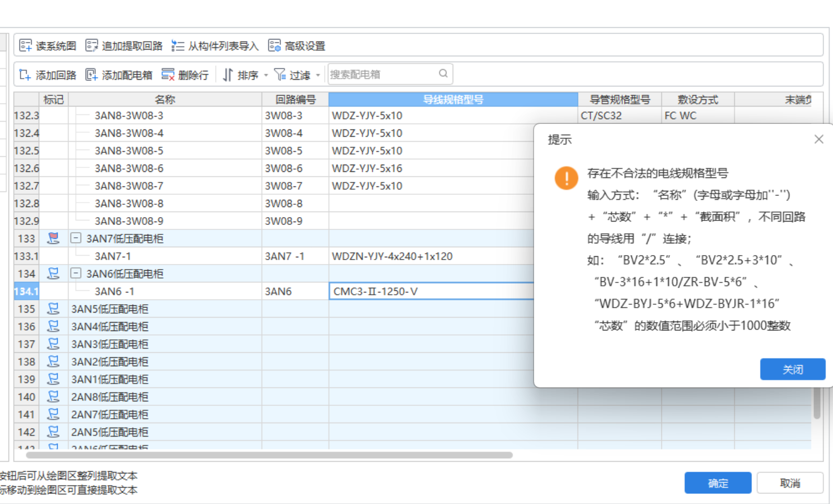Click the flag marker on row 142
Screen dimensions: 833x504
click(53, 432)
